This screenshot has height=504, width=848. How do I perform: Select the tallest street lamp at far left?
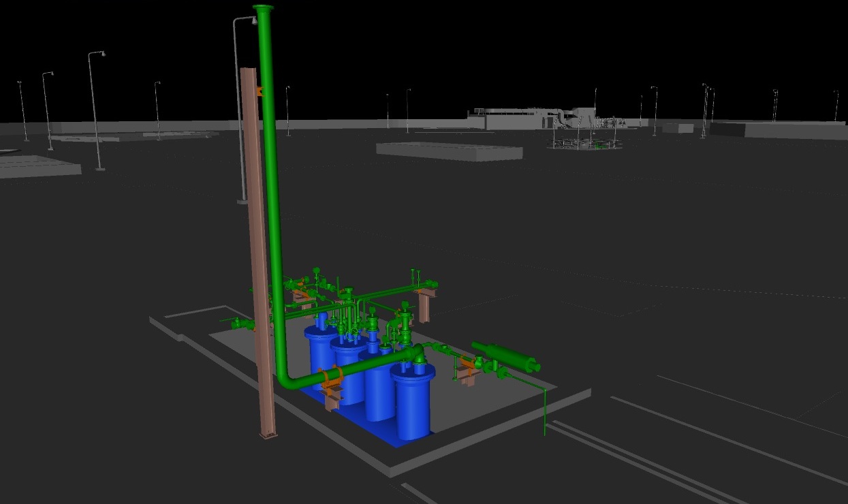pos(95,109)
